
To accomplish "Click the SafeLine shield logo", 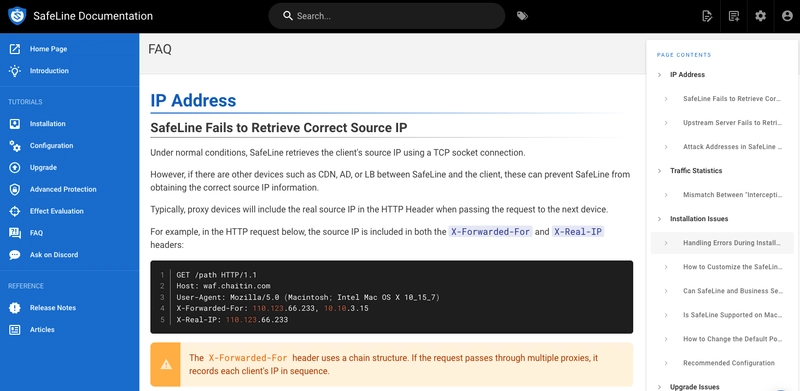I will (x=17, y=16).
